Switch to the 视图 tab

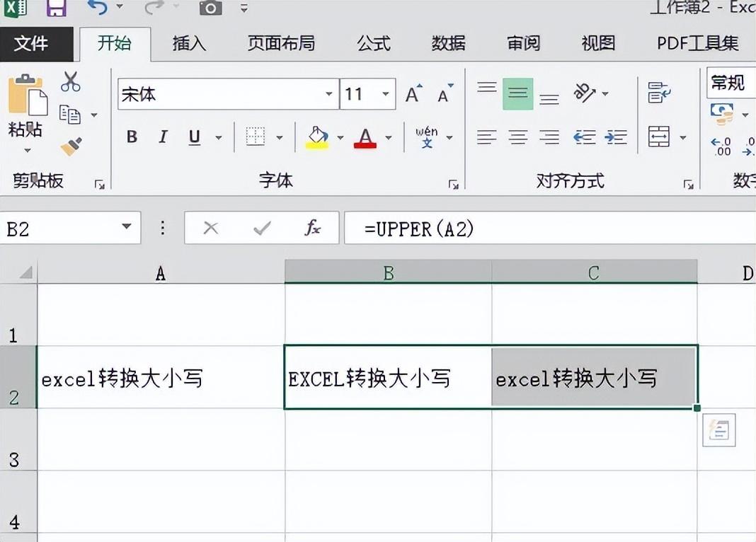tap(598, 44)
